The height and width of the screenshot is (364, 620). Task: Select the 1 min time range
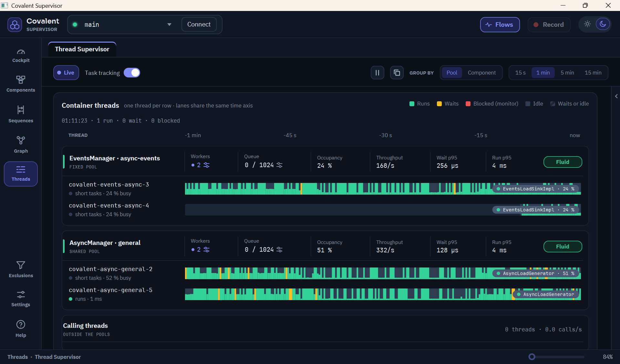click(x=543, y=73)
